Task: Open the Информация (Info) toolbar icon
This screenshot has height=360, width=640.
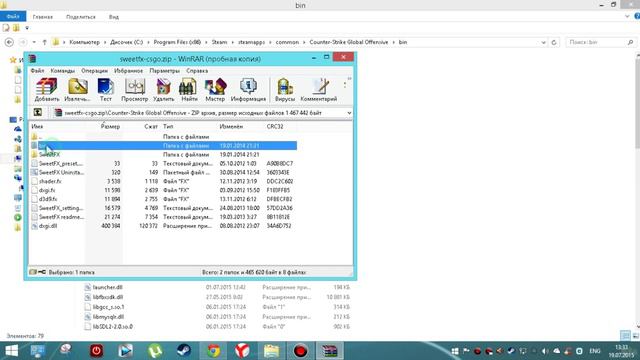Action: click(x=248, y=90)
